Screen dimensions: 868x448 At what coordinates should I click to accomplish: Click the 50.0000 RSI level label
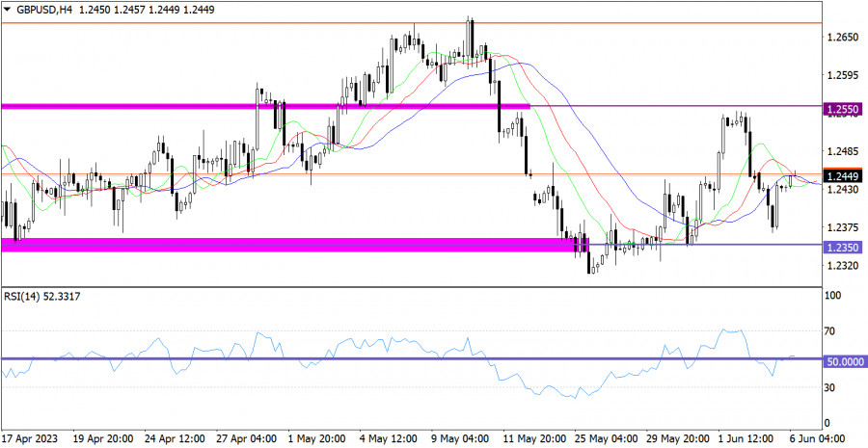point(845,359)
